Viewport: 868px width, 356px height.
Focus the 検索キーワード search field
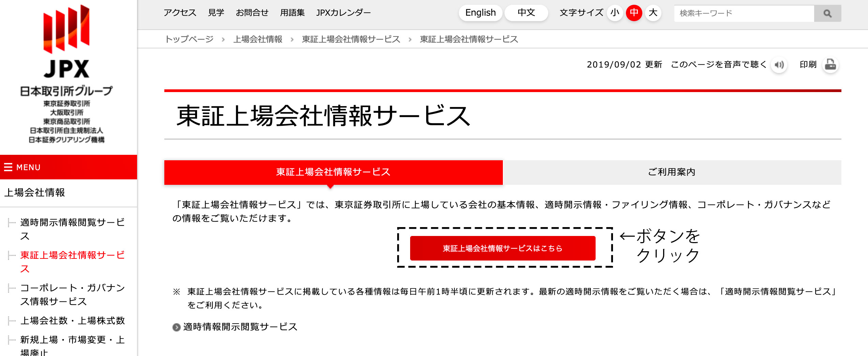pyautogui.click(x=744, y=13)
